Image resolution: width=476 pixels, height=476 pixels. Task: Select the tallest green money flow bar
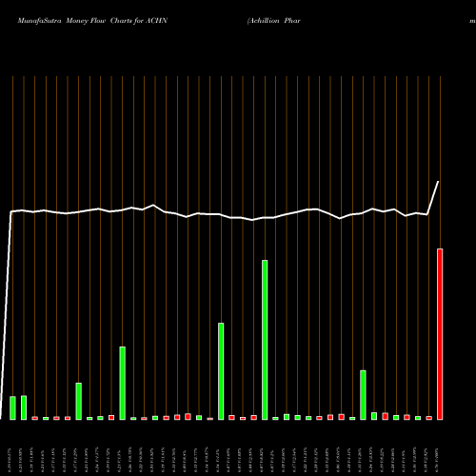click(x=265, y=340)
